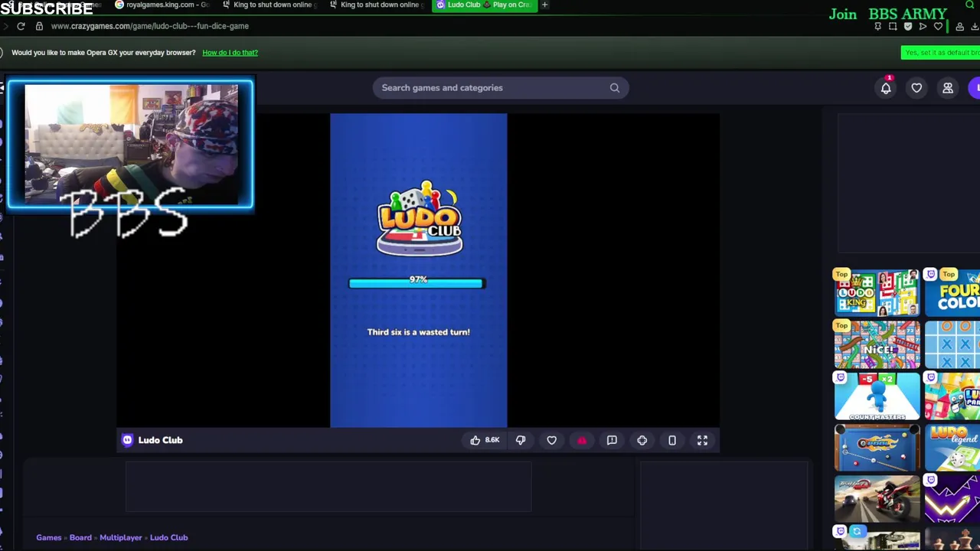Open the game on mobile phone icon

(x=672, y=440)
